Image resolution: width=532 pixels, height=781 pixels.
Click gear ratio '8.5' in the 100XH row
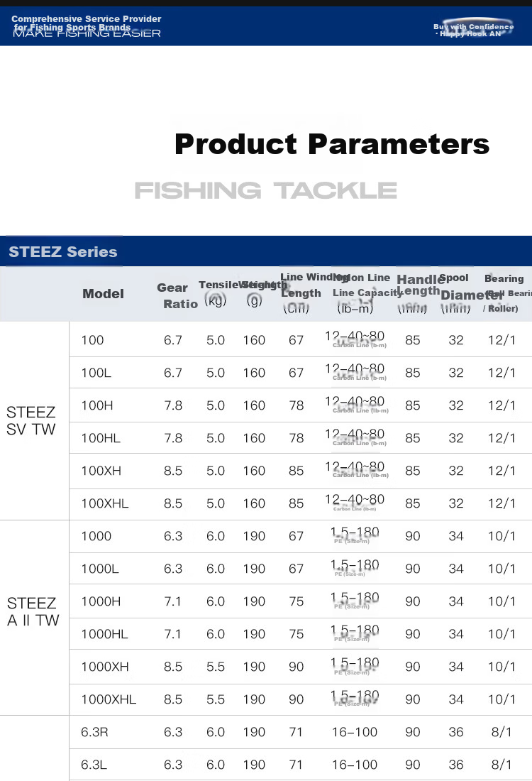[172, 471]
